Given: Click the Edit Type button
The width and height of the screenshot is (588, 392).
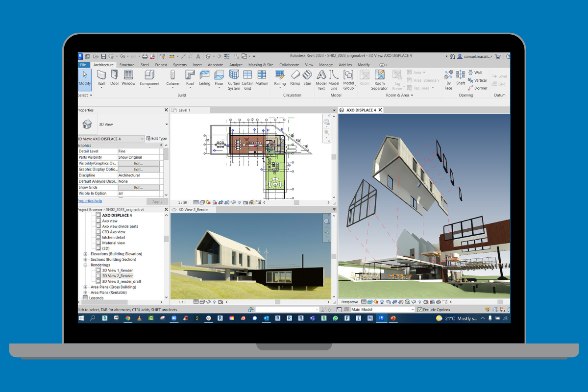Looking at the screenshot, I should pos(156,138).
